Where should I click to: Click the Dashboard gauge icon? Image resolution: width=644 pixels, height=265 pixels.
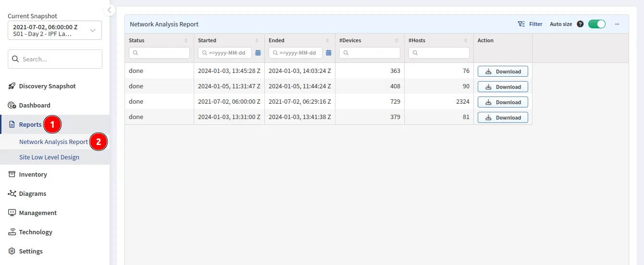[12, 106]
